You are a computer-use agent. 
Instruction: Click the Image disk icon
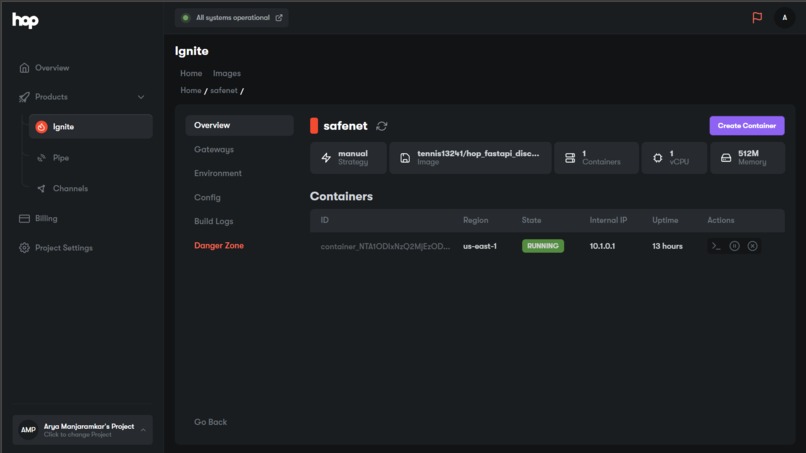pyautogui.click(x=405, y=158)
